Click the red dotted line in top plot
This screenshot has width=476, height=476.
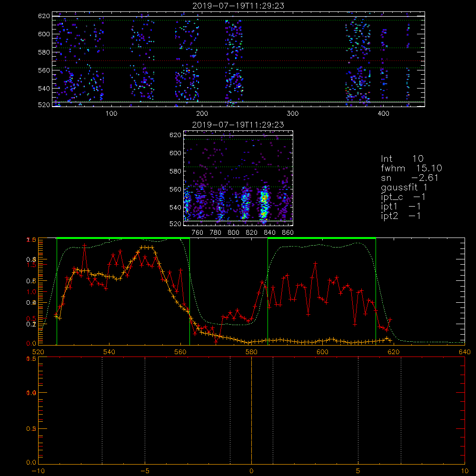point(238,61)
